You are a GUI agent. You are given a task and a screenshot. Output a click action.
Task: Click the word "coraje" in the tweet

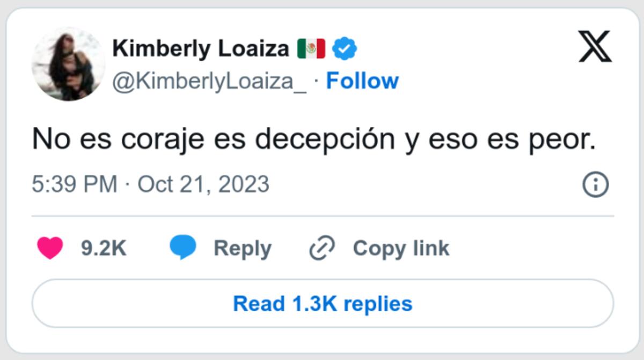pyautogui.click(x=162, y=140)
